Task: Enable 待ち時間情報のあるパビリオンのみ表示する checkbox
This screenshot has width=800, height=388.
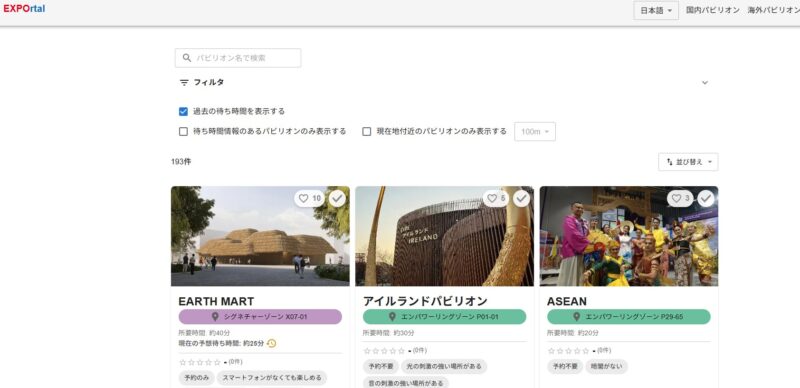Action: pos(183,132)
